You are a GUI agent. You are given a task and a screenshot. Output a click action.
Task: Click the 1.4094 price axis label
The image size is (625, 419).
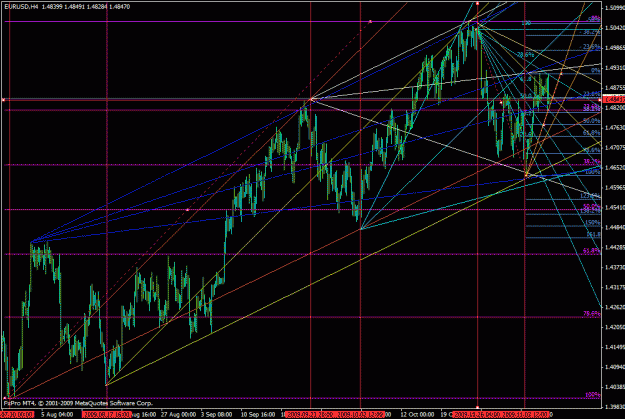[615, 367]
